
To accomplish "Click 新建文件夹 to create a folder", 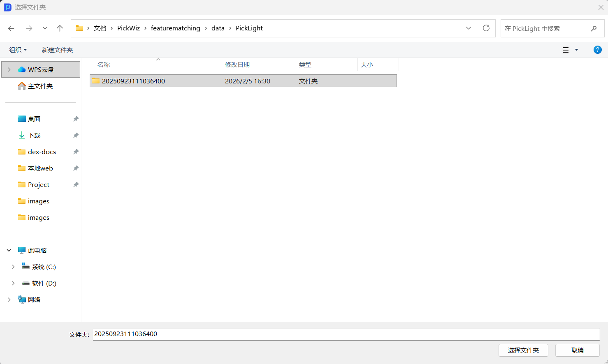I will click(57, 50).
